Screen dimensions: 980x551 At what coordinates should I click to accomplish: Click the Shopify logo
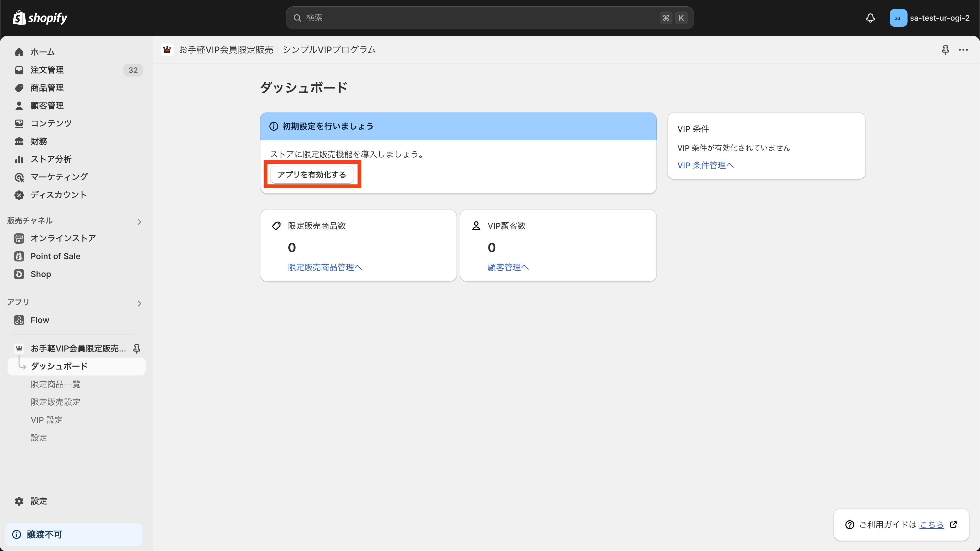click(40, 18)
